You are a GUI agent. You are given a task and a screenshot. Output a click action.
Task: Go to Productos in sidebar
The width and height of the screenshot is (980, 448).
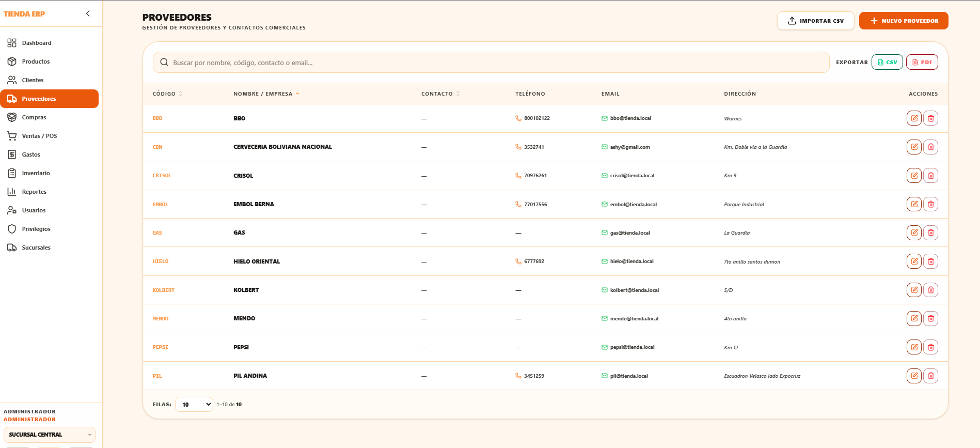[50, 61]
